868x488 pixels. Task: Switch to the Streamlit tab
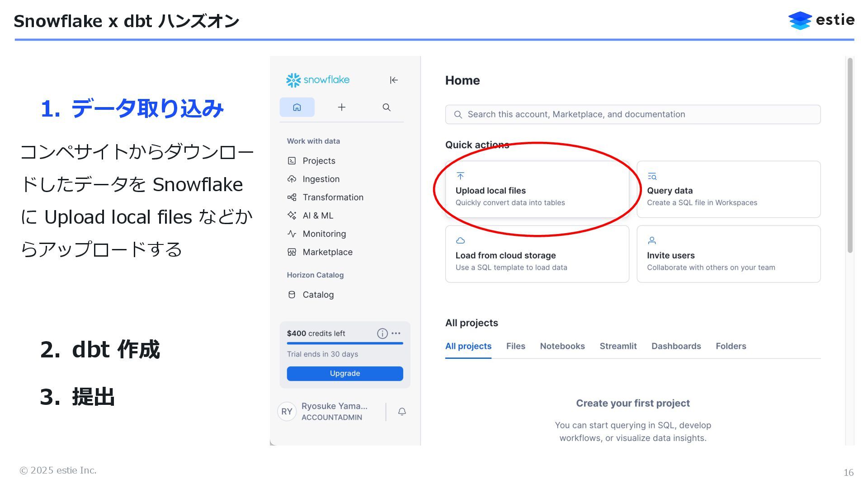click(x=618, y=346)
